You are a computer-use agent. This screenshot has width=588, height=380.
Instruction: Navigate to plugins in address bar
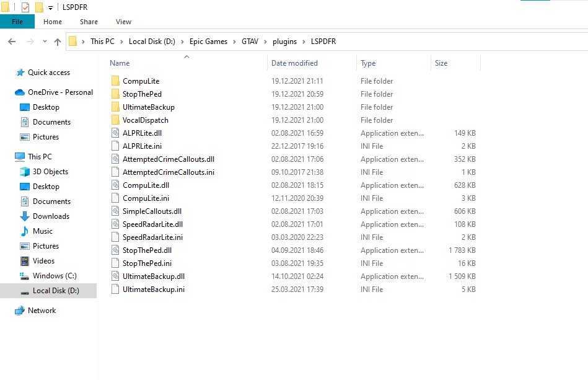click(284, 42)
